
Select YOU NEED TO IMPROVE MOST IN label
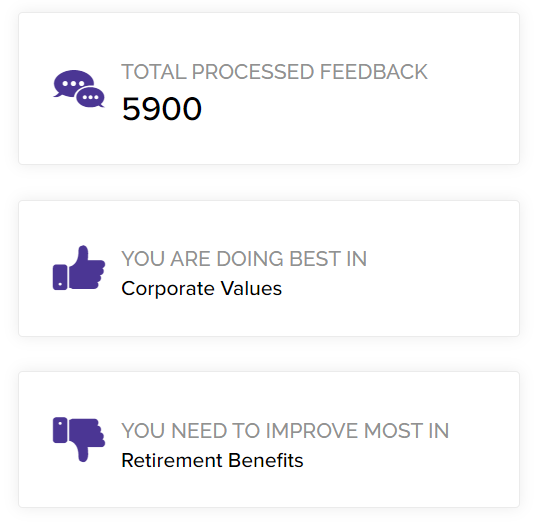285,431
